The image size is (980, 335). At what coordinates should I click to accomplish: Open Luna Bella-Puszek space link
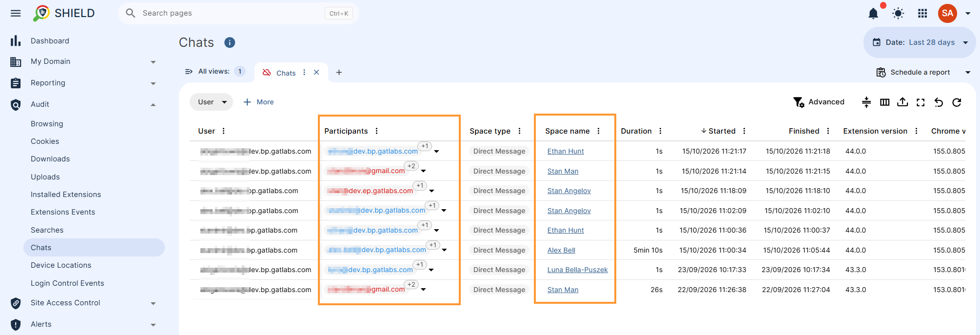tap(577, 270)
